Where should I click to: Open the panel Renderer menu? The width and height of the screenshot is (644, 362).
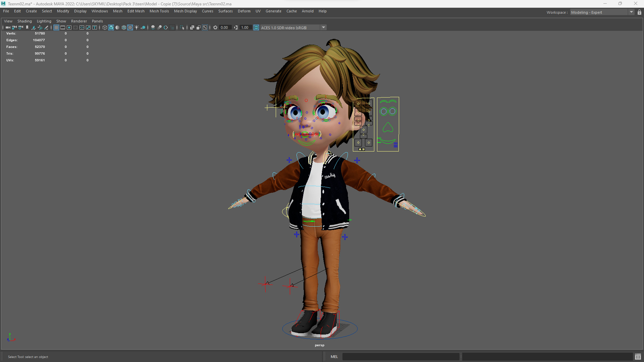pos(79,21)
